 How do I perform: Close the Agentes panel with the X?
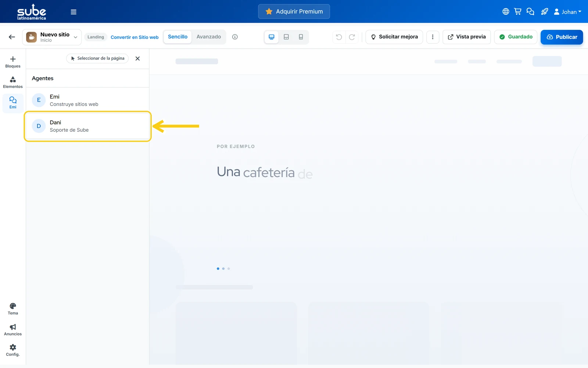coord(137,59)
